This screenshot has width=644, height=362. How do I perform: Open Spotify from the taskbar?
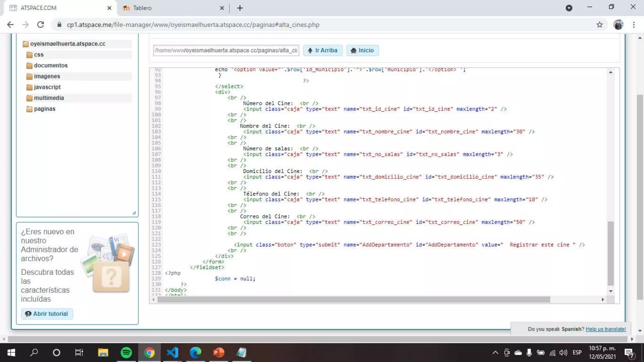[126, 353]
